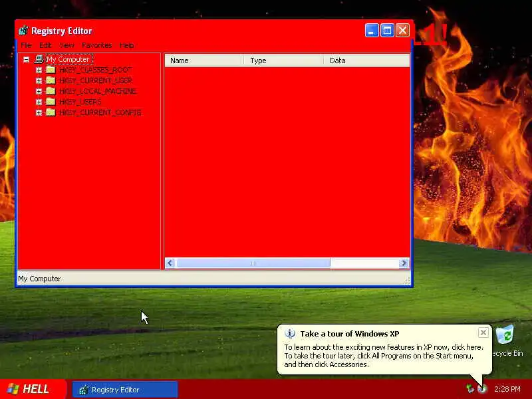Screen dimensions: 532x399
Task: Open the HELL start button
Action: tap(33, 389)
